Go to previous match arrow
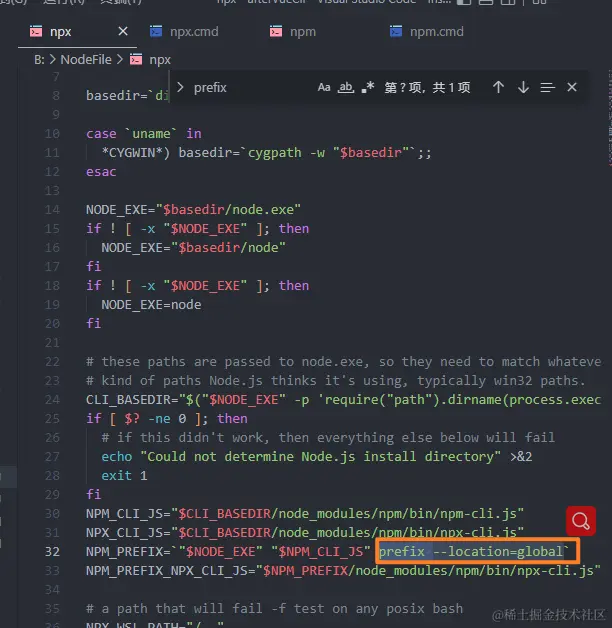Viewport: 612px width, 628px height. 498,87
